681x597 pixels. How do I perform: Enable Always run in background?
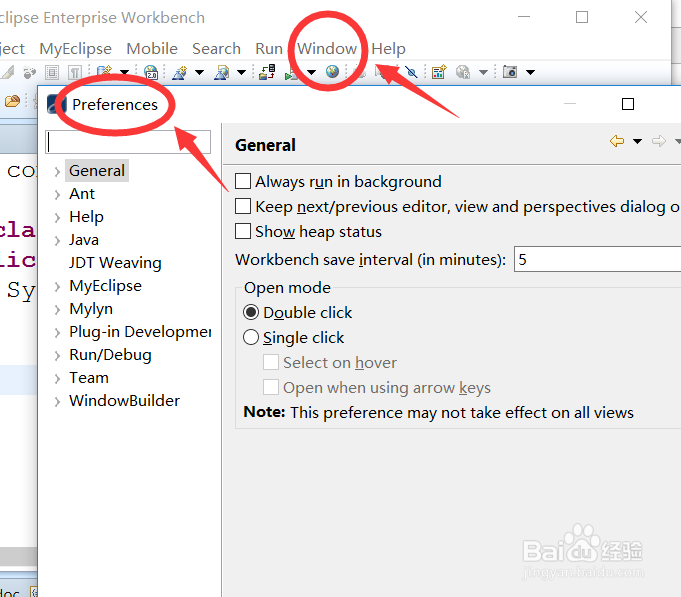[243, 181]
